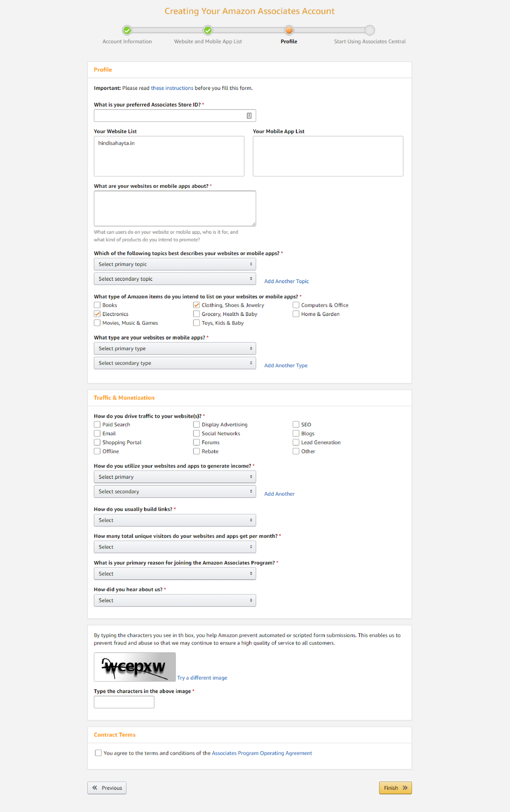Image resolution: width=510 pixels, height=812 pixels.
Task: Check the SEO checkbox
Action: pyautogui.click(x=296, y=424)
